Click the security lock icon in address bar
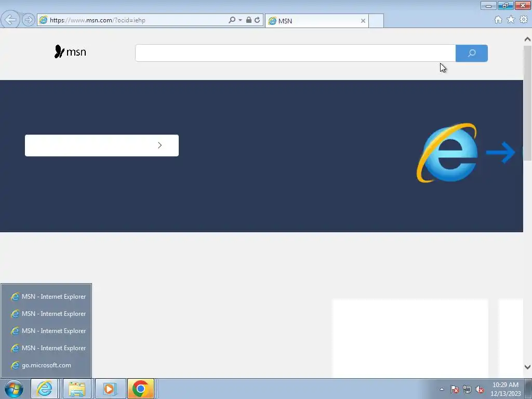The width and height of the screenshot is (532, 399). tap(249, 20)
